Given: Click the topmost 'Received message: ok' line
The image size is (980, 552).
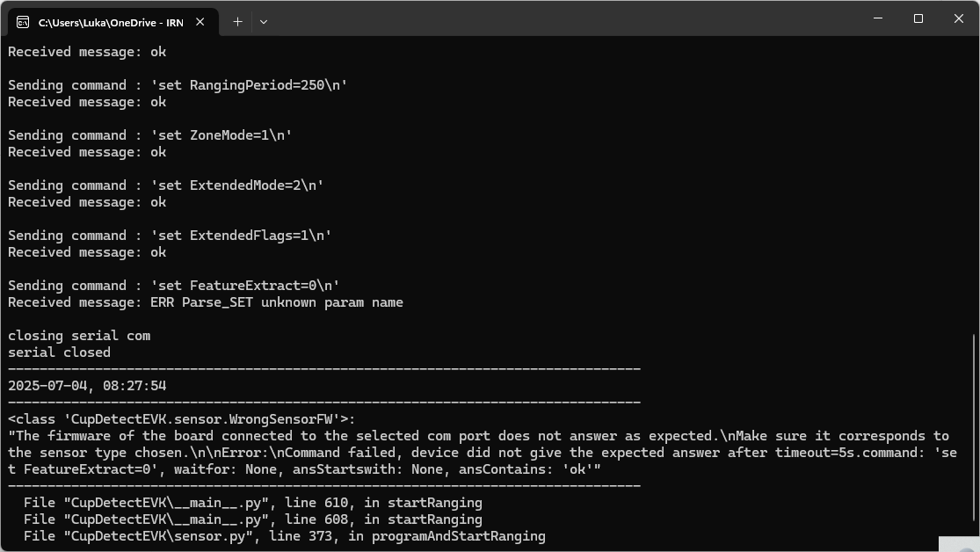Looking at the screenshot, I should pos(83,51).
